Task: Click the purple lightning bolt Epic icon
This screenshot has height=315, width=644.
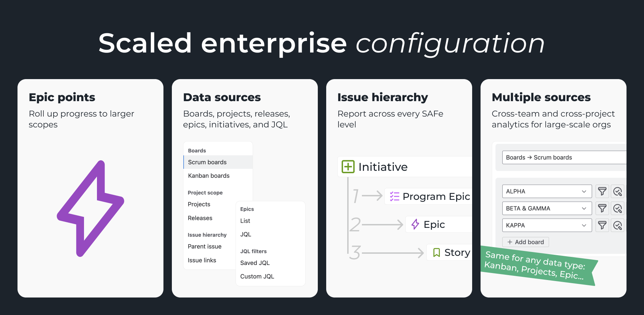Action: (415, 224)
